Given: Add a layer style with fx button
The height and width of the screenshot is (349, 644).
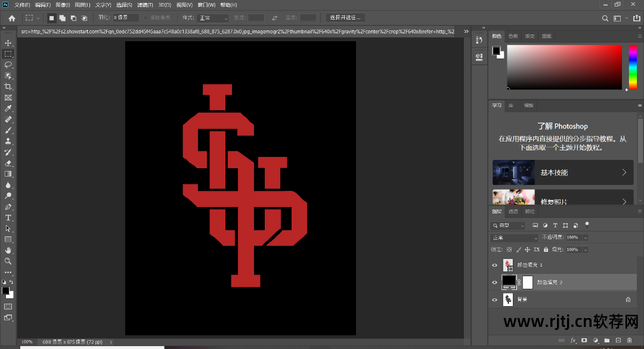Looking at the screenshot, I should click(574, 341).
